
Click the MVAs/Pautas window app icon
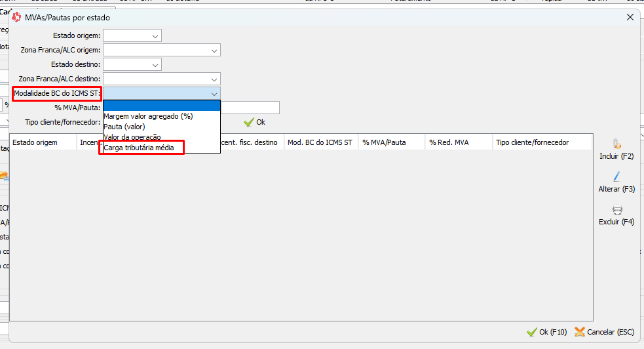coord(16,17)
